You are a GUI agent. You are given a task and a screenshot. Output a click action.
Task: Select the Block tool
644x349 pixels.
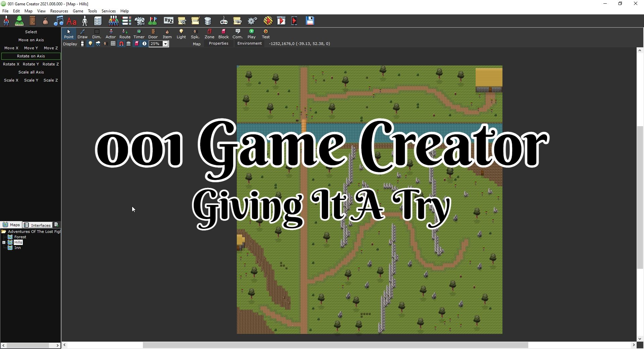(223, 34)
